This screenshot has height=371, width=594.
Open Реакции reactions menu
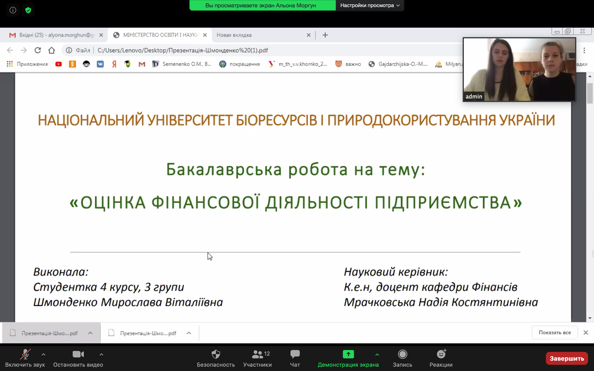click(x=441, y=358)
